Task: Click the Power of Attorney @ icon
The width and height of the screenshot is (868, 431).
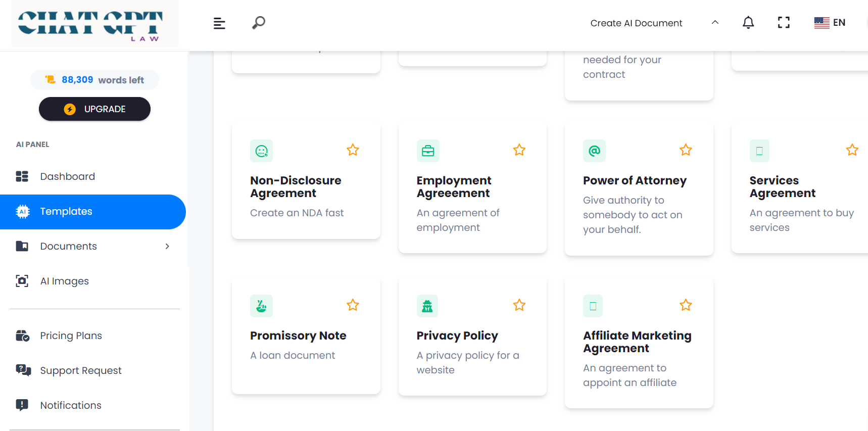Action: 594,151
